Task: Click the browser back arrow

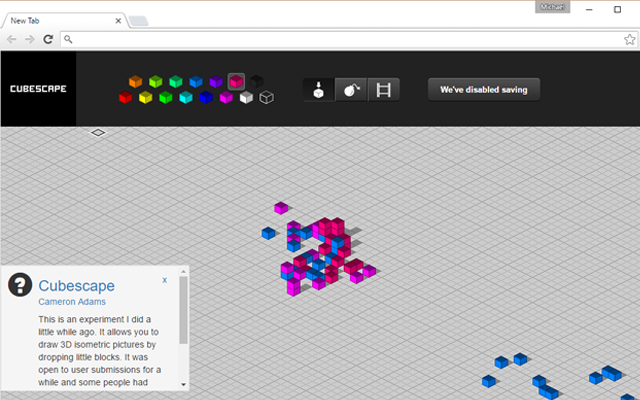Action: coord(11,39)
